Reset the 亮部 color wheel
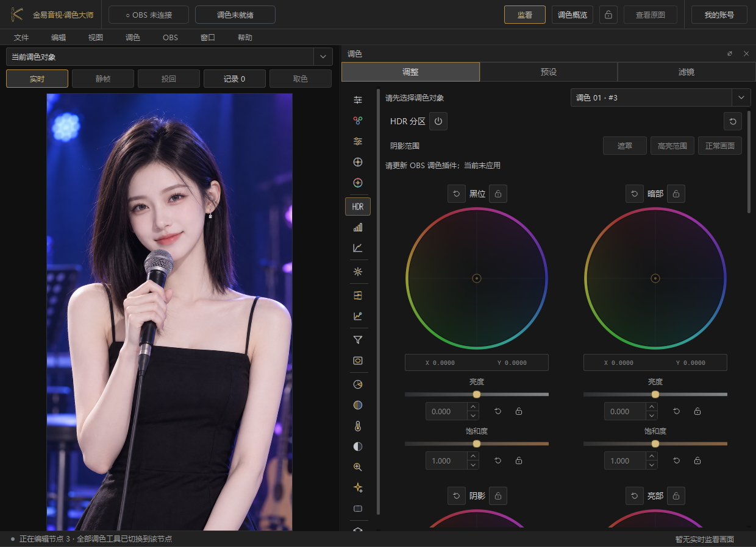Viewport: 756px width, 547px height. (635, 496)
